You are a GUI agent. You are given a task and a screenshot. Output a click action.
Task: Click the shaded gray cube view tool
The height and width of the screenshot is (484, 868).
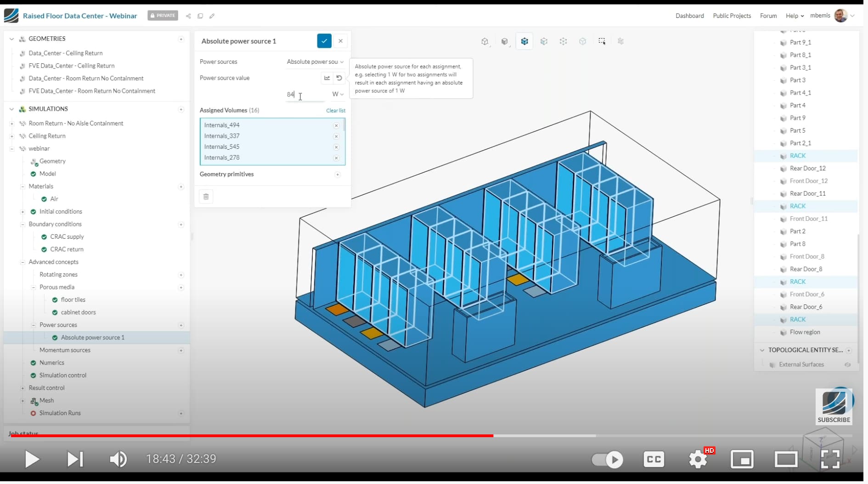click(x=505, y=41)
